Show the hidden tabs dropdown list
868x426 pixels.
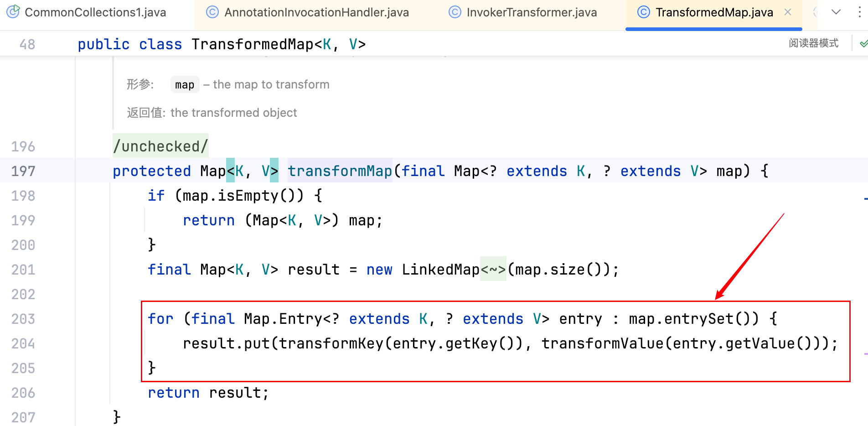tap(836, 12)
